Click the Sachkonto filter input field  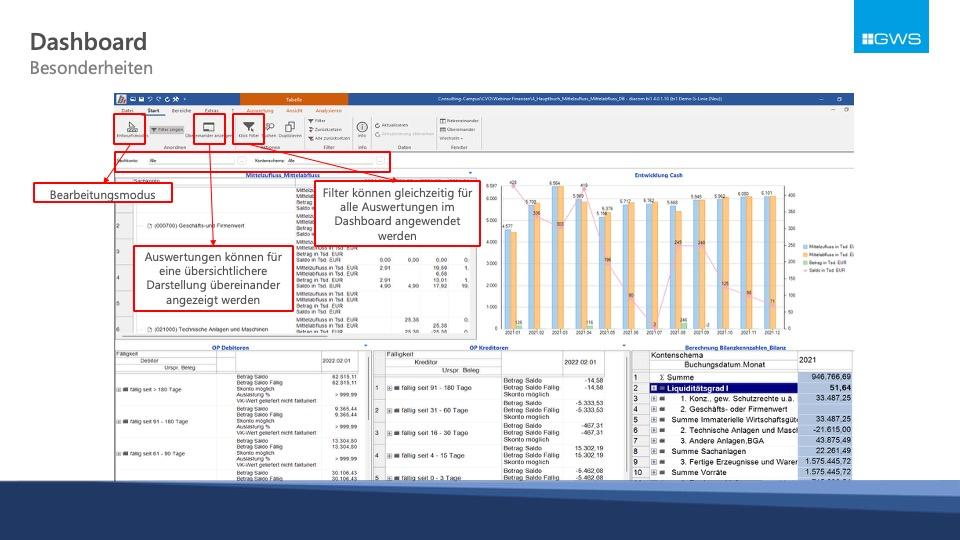[192, 161]
